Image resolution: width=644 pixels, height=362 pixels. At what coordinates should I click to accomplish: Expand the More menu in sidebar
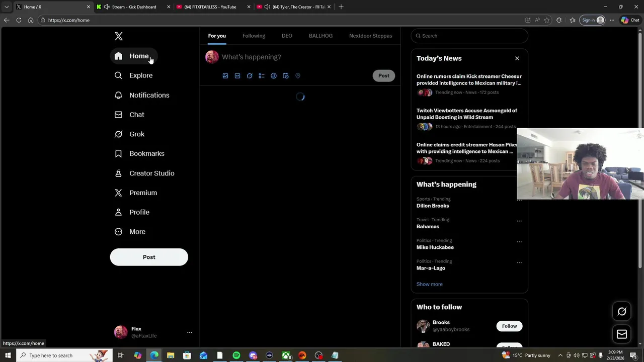click(x=130, y=232)
